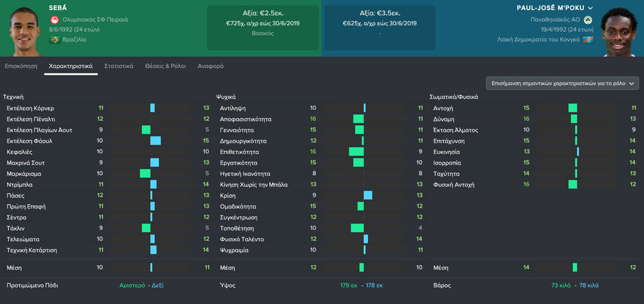Click the Brazil flag icon
The image size is (644, 304).
[x=53, y=40]
